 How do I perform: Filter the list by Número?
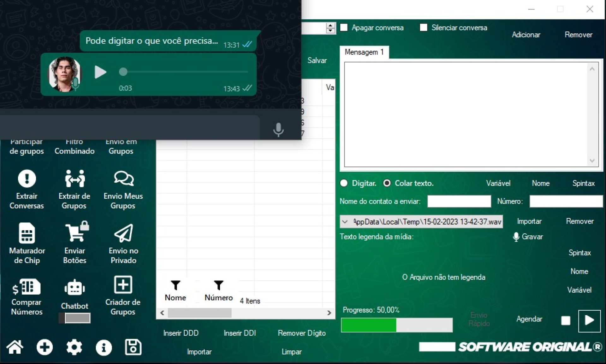218,285
